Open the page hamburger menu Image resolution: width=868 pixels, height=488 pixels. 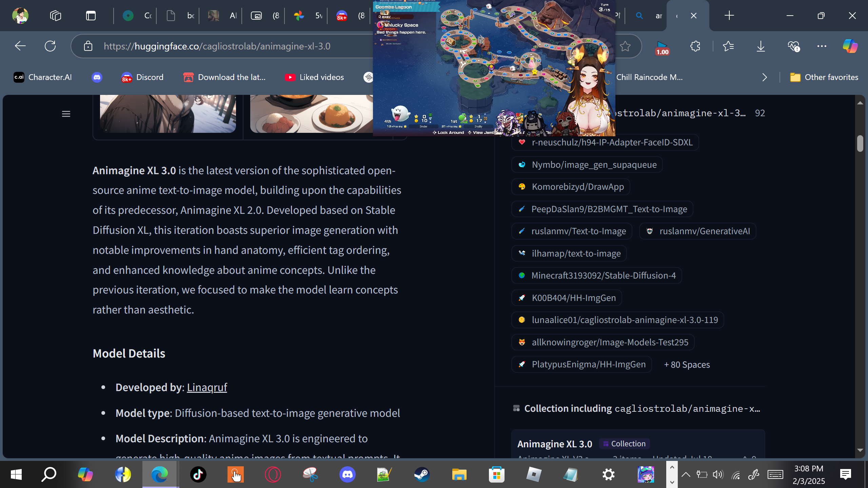[x=66, y=114]
